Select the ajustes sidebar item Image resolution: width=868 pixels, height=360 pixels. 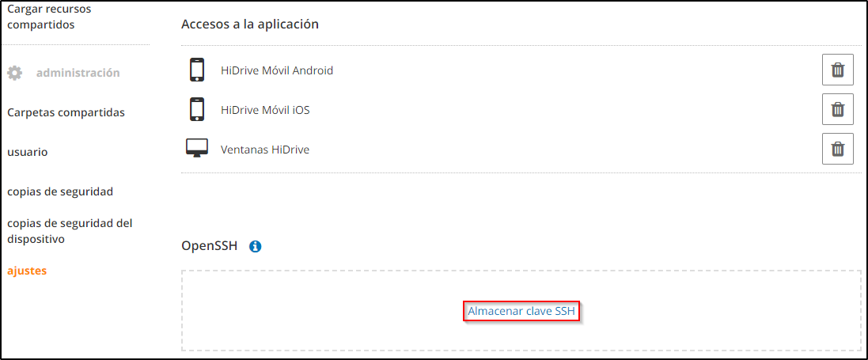pyautogui.click(x=27, y=271)
